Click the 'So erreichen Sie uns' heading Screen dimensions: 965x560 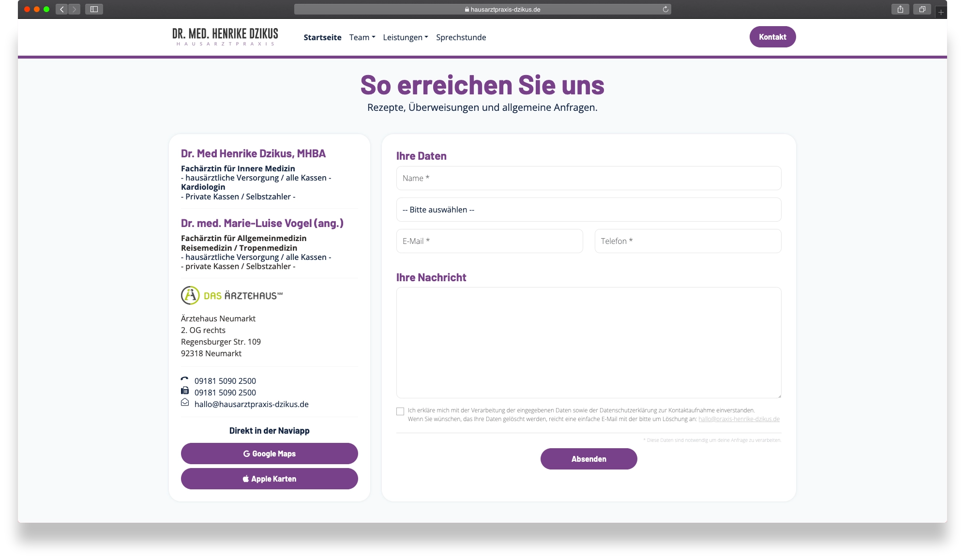(482, 85)
